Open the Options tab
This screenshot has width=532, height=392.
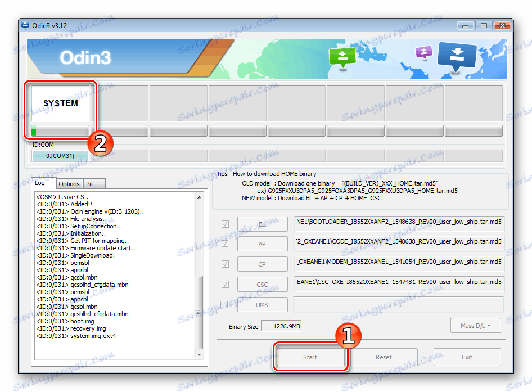pos(69,183)
